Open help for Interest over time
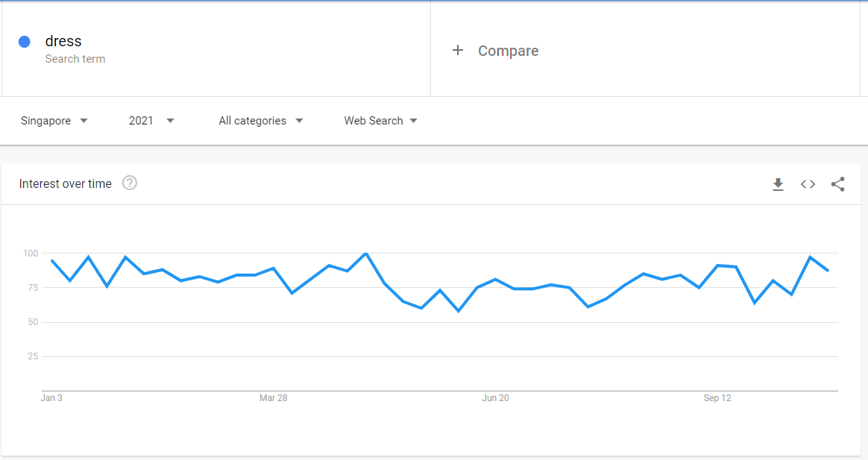Image resolution: width=868 pixels, height=460 pixels. (x=130, y=183)
